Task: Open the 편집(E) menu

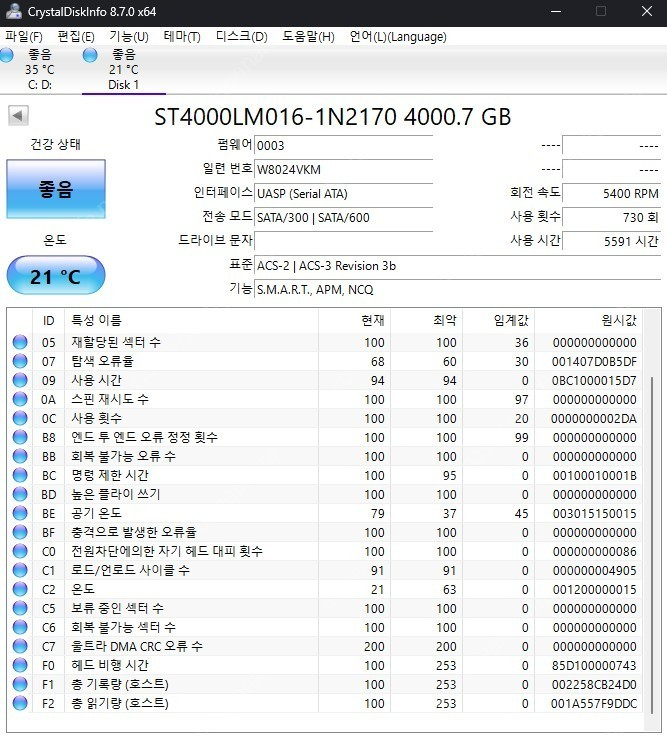Action: pyautogui.click(x=75, y=37)
